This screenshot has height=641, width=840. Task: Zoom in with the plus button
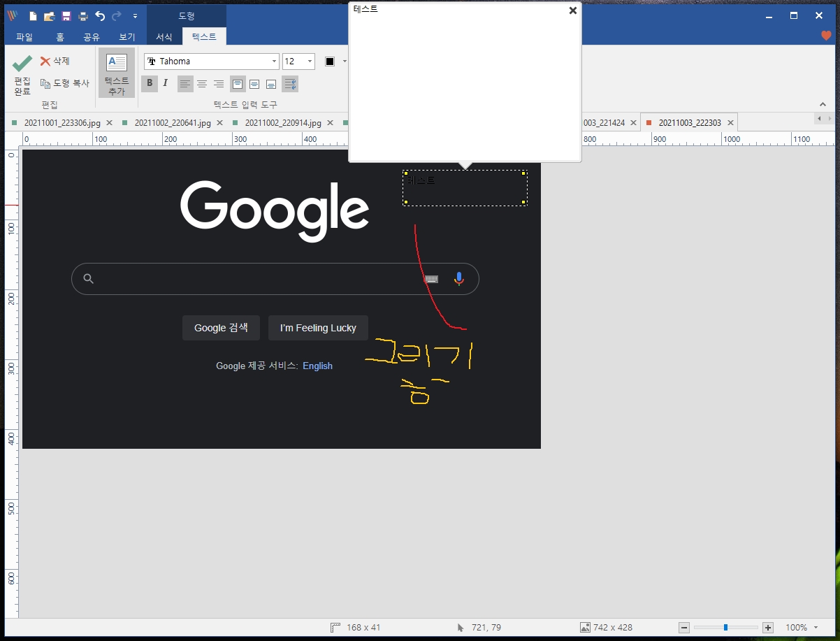click(768, 628)
